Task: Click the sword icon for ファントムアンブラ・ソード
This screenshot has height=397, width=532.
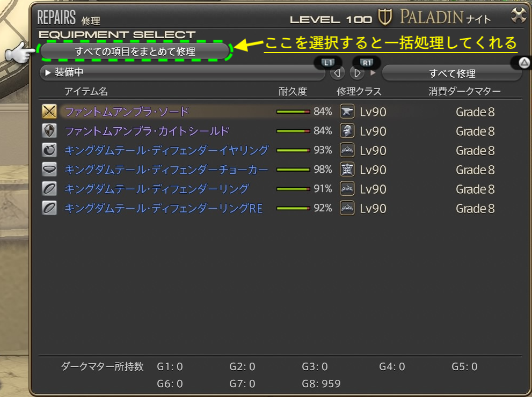Action: [49, 112]
